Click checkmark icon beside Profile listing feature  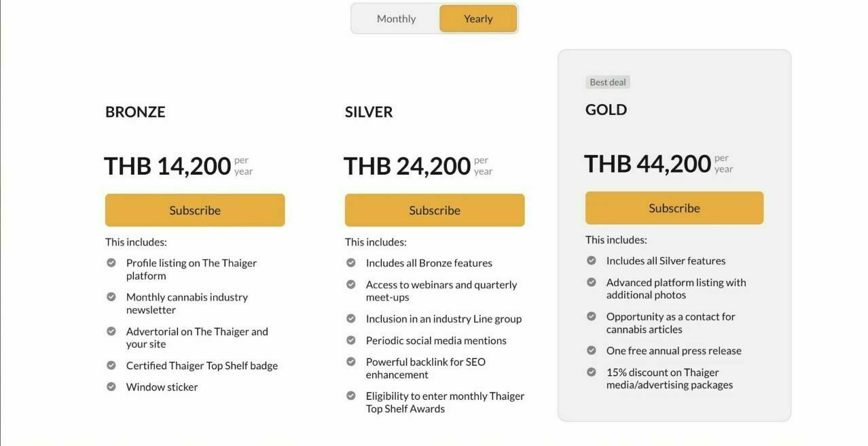111,262
